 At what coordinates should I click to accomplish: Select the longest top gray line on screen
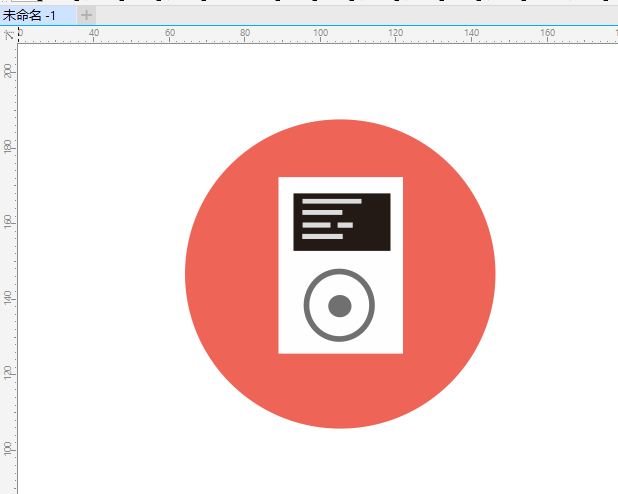pos(332,201)
